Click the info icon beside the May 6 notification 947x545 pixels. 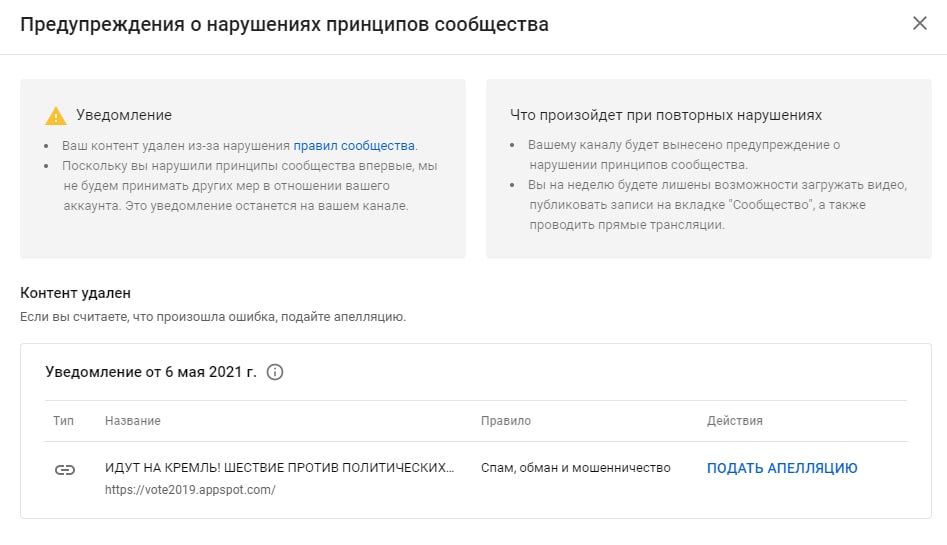click(x=275, y=372)
